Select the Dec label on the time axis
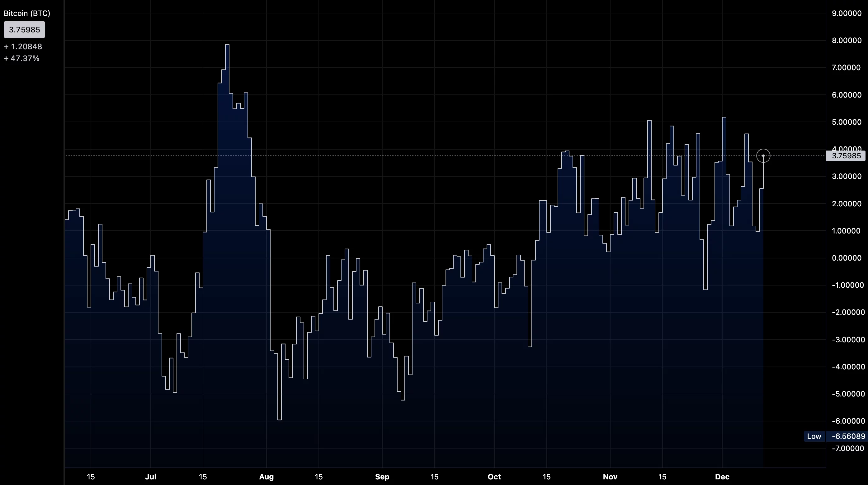The image size is (868, 485). 723,477
